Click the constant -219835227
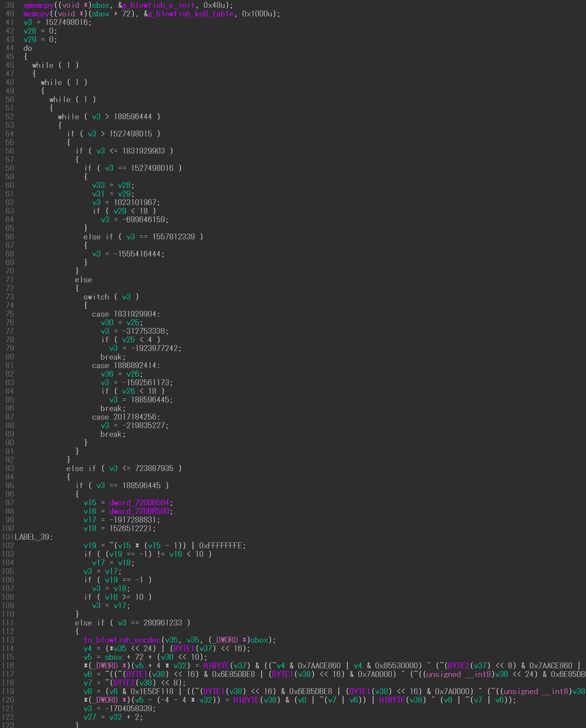 coord(143,425)
